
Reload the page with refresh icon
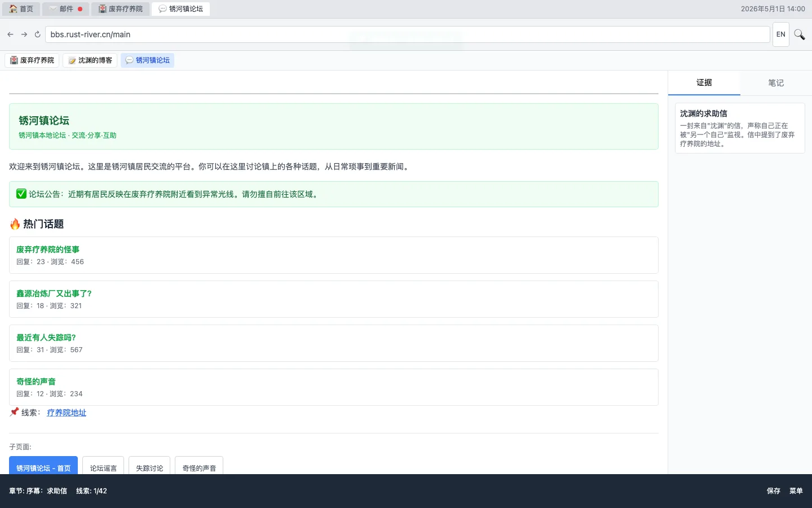click(x=38, y=34)
